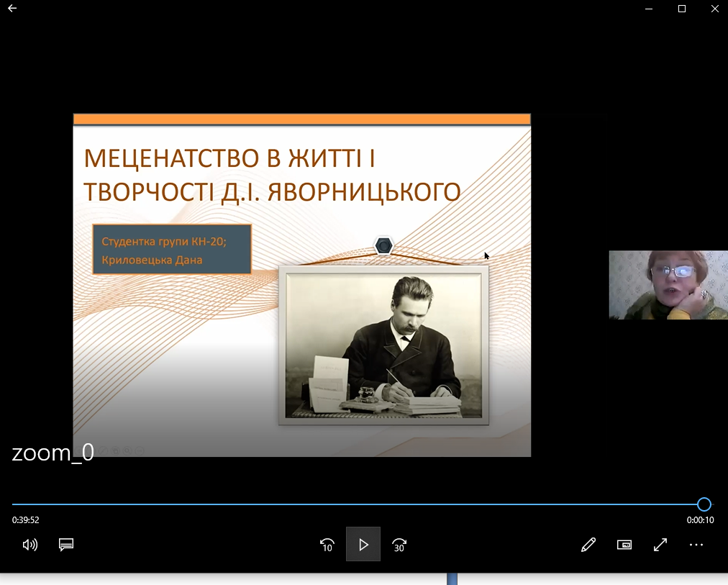Switch to mini view mode
This screenshot has height=585, width=728.
[624, 545]
